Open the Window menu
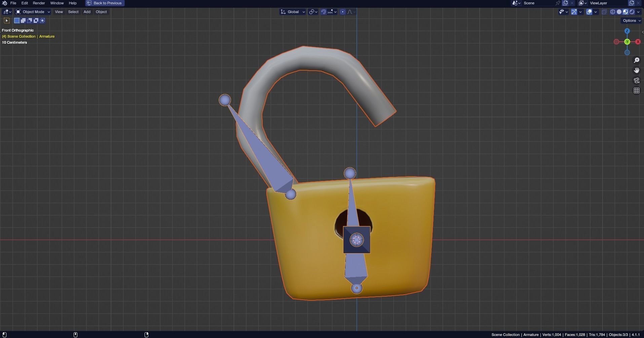Image resolution: width=644 pixels, height=338 pixels. click(57, 3)
